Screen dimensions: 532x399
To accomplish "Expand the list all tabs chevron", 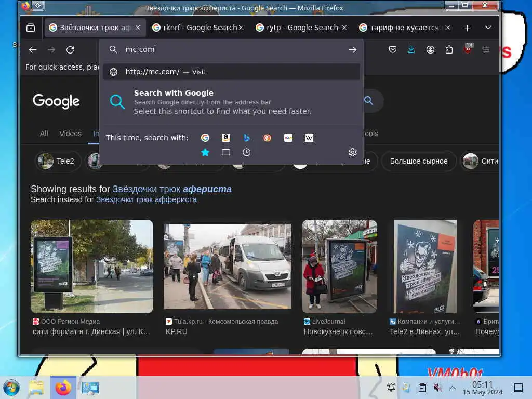I will [488, 28].
